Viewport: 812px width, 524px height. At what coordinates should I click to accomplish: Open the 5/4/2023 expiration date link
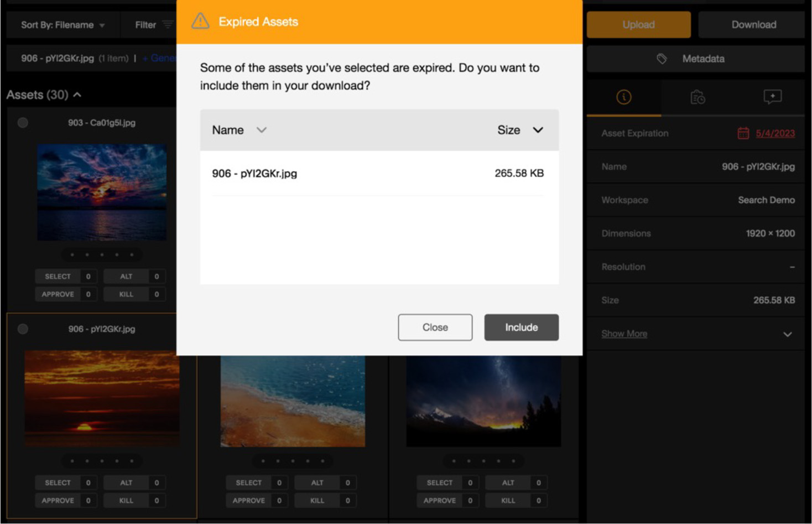click(775, 133)
